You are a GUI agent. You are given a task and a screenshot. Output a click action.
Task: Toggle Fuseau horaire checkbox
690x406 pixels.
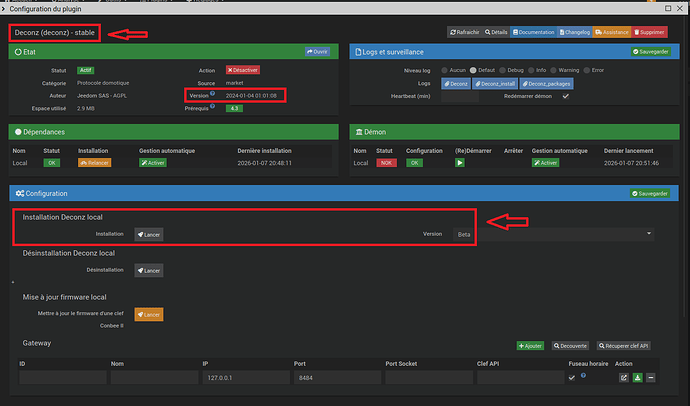(x=572, y=377)
